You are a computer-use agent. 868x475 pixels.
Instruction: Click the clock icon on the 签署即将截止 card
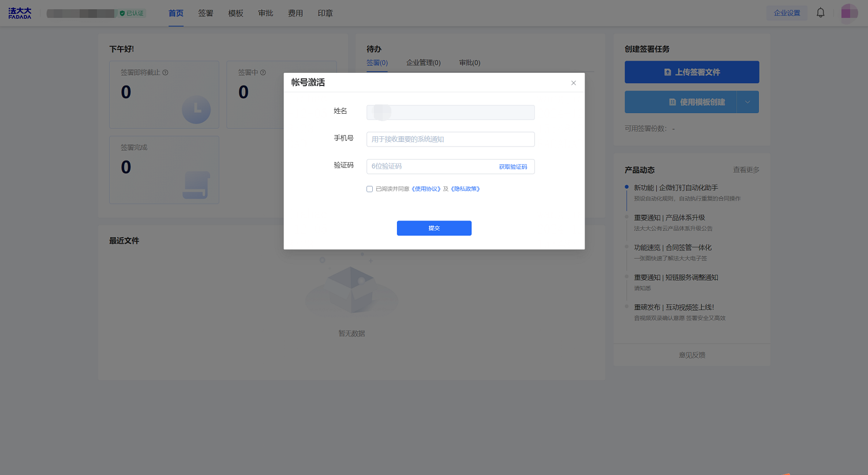(196, 109)
